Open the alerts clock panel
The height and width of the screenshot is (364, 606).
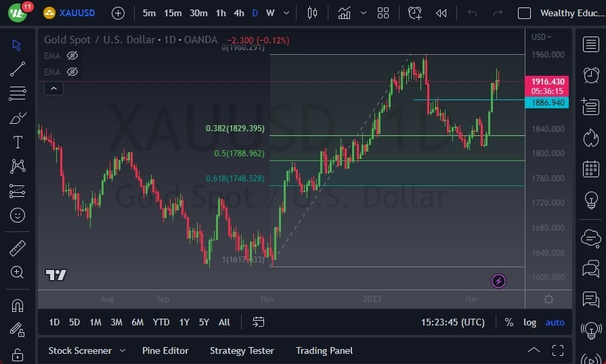591,75
